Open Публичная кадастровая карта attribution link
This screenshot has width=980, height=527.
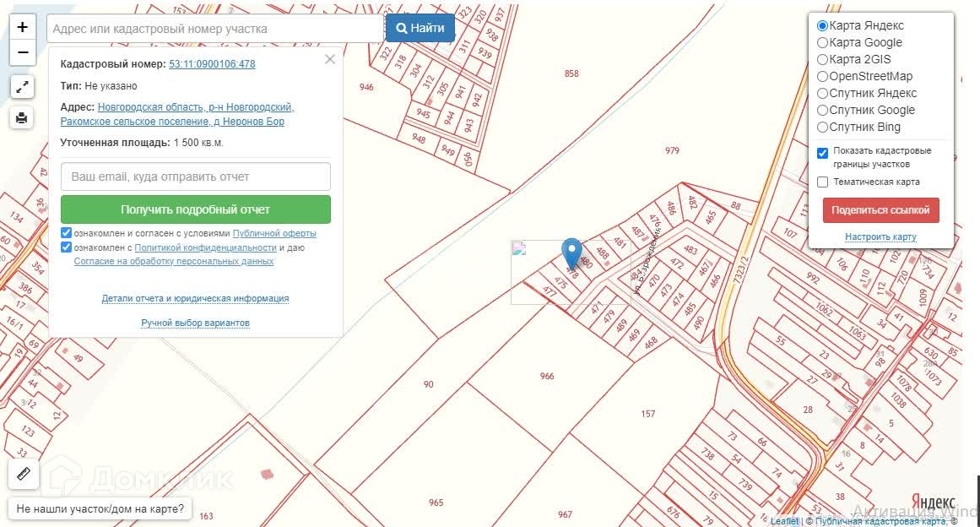[880, 521]
